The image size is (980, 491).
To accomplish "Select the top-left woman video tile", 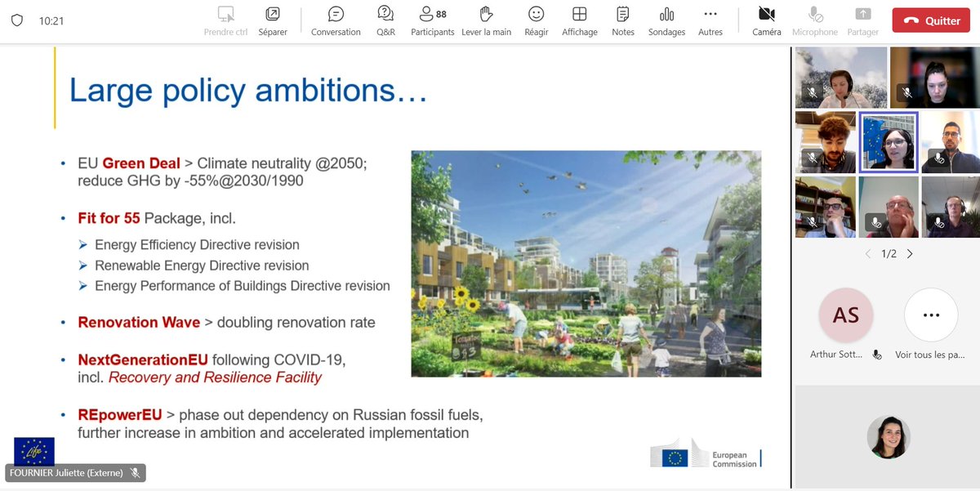I will 841,78.
